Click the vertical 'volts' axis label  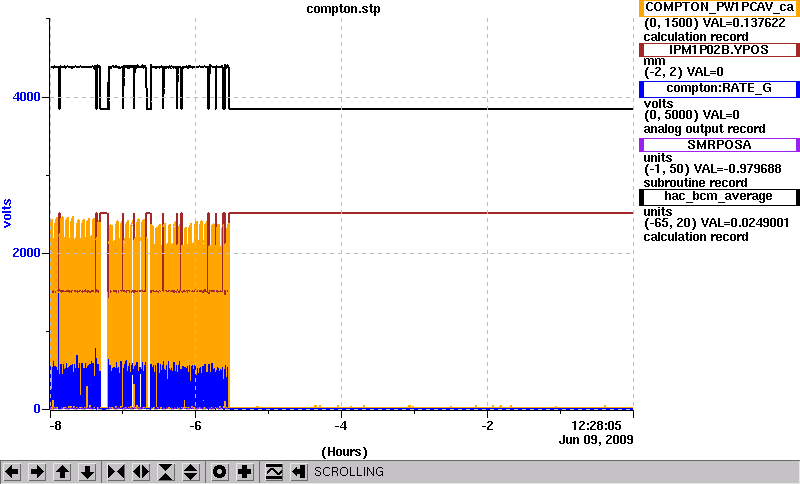[7, 213]
